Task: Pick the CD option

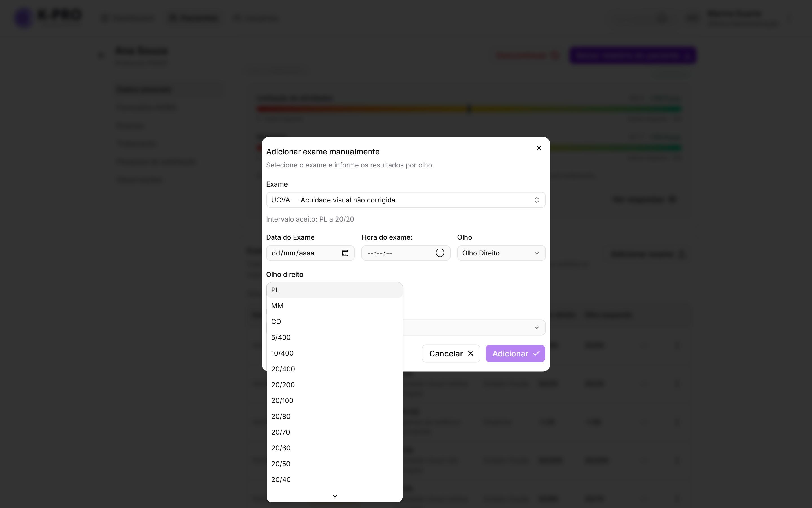Action: 335,321
